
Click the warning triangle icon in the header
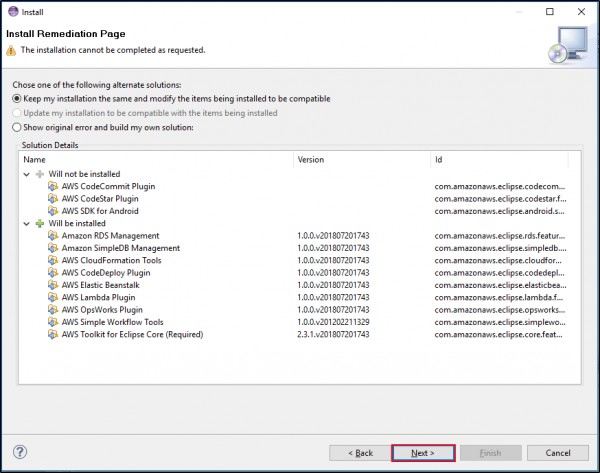pos(11,51)
